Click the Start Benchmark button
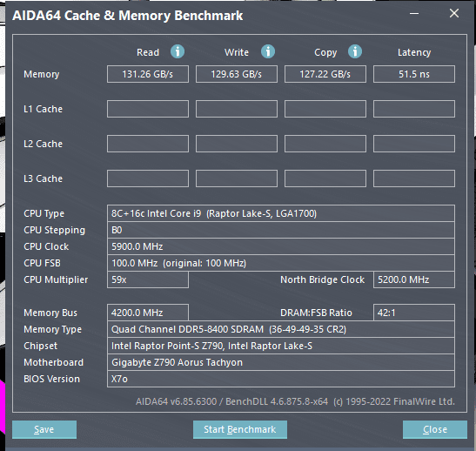 pos(240,429)
